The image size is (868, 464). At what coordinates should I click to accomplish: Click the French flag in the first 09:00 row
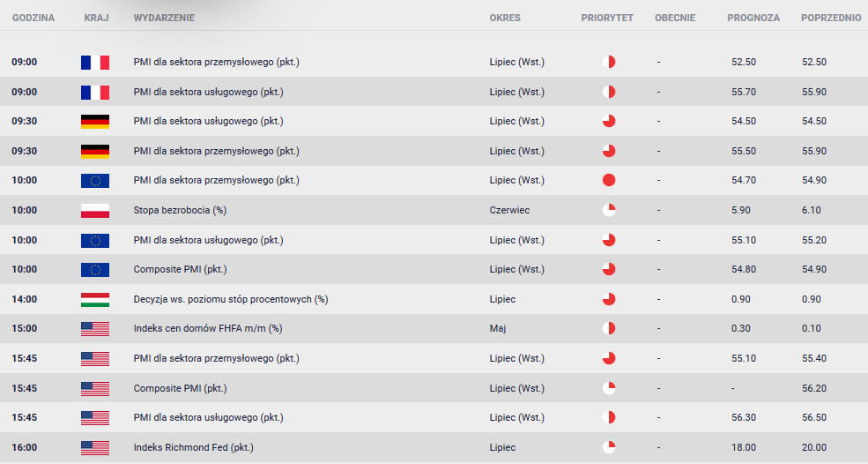tap(94, 62)
